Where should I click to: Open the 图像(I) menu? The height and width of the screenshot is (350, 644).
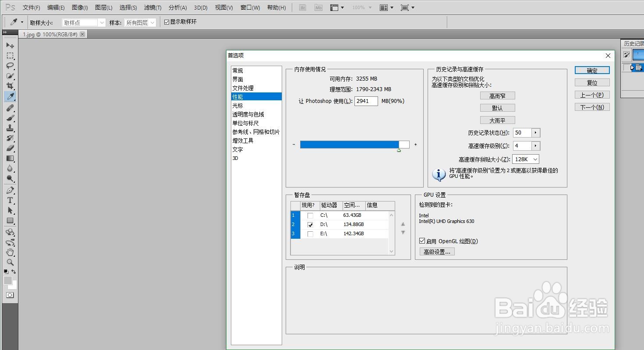pos(79,7)
